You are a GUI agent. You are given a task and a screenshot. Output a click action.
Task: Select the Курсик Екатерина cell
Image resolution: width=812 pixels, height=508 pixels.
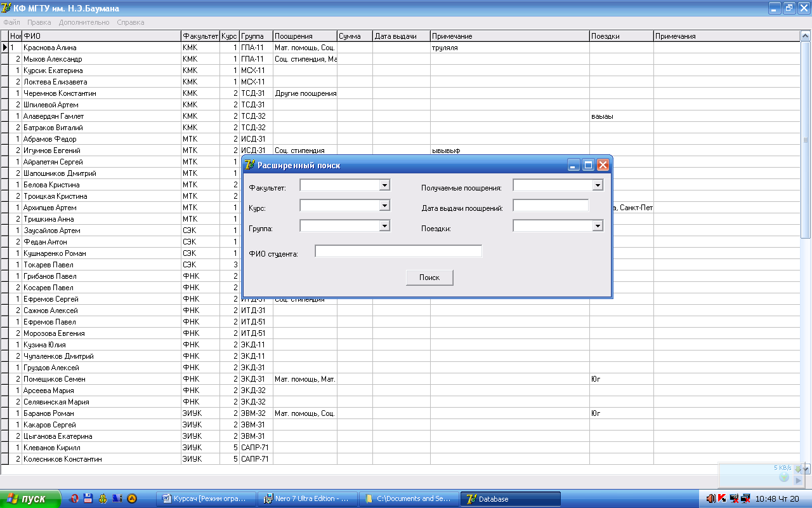click(101, 70)
